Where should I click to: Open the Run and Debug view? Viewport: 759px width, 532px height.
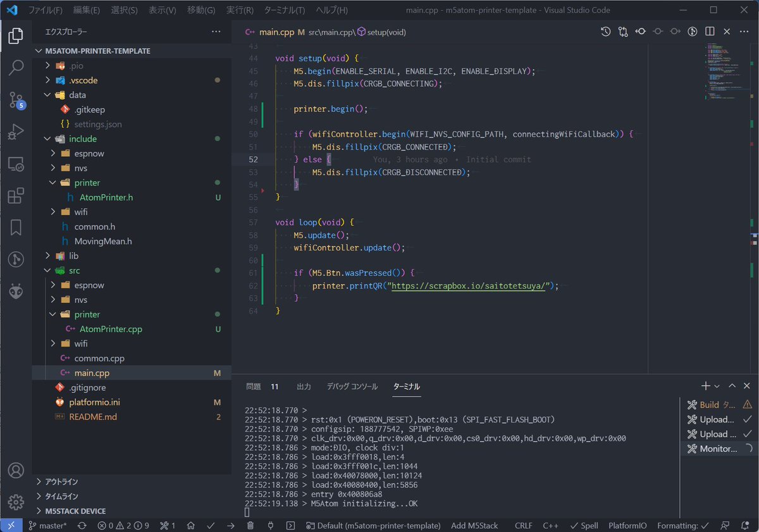point(16,132)
